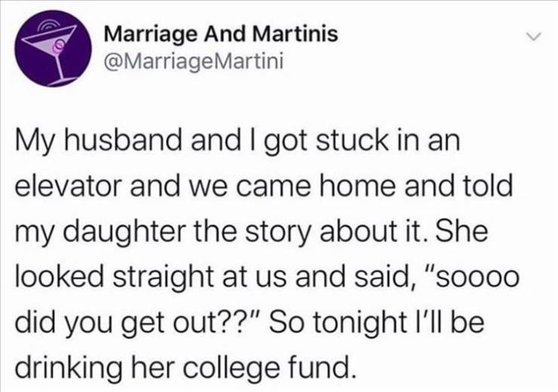Image resolution: width=558 pixels, height=392 pixels.
Task: Click the words "So tonight I'll be"
Action: (378, 323)
